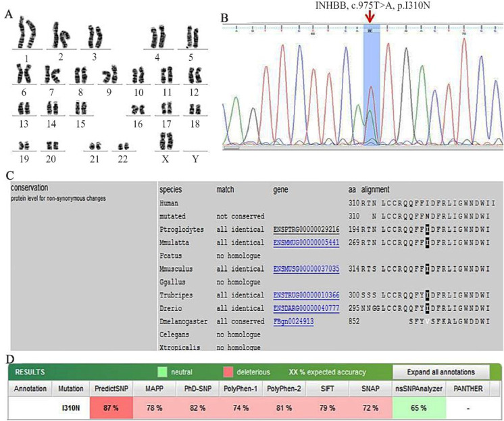504x421 pixels.
Task: Click chromosome 1 pair in karyotype
Action: [27, 33]
